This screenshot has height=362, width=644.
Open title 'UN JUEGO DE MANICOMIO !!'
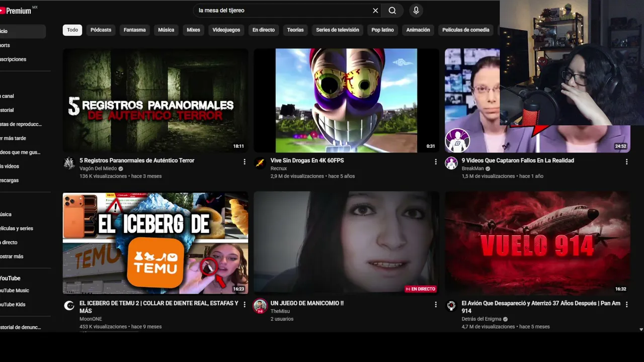[307, 303]
